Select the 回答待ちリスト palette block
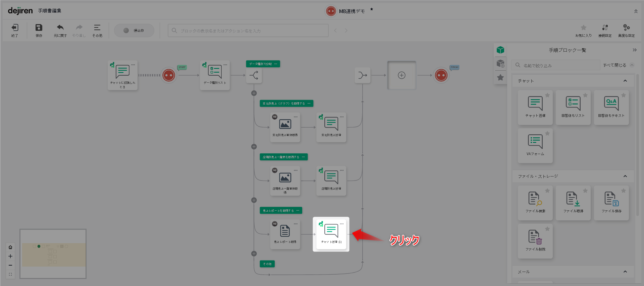Image resolution: width=644 pixels, height=286 pixels. pos(573,108)
